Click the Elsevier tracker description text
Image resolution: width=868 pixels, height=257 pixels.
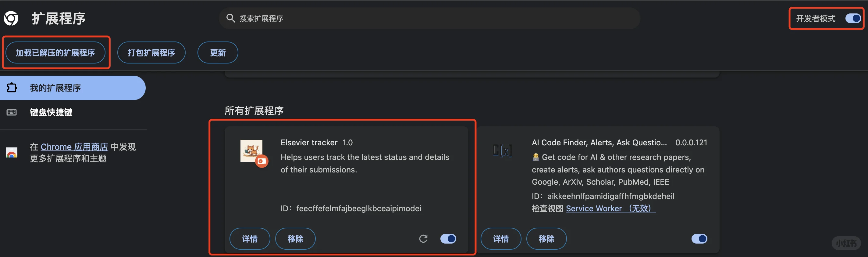pos(365,163)
